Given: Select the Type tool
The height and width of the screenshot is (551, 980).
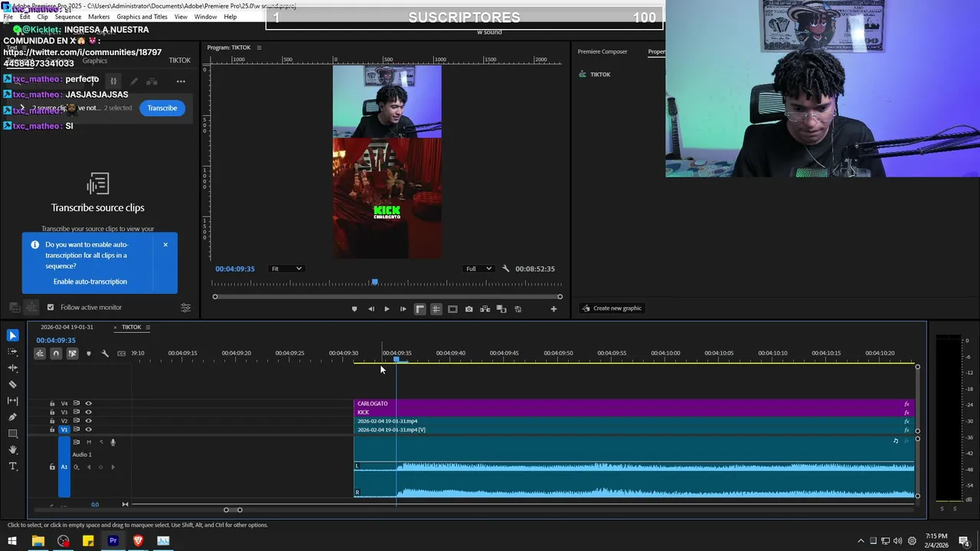Looking at the screenshot, I should [x=12, y=466].
